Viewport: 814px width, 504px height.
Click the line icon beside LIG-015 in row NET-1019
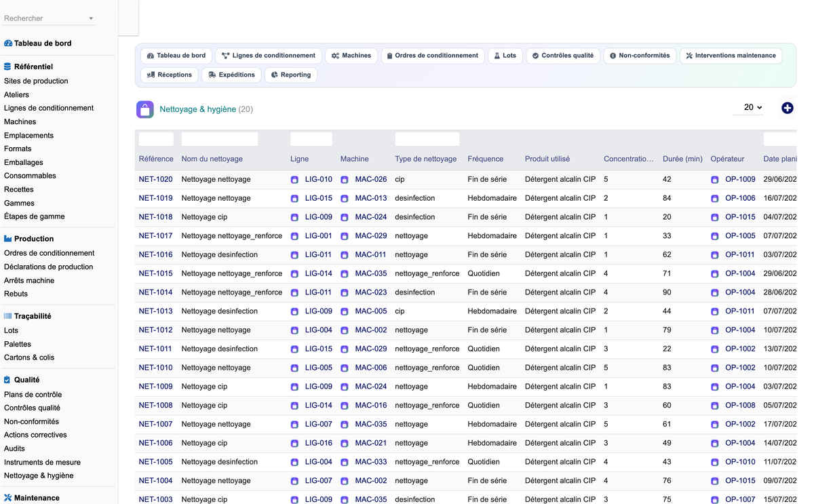tap(294, 199)
